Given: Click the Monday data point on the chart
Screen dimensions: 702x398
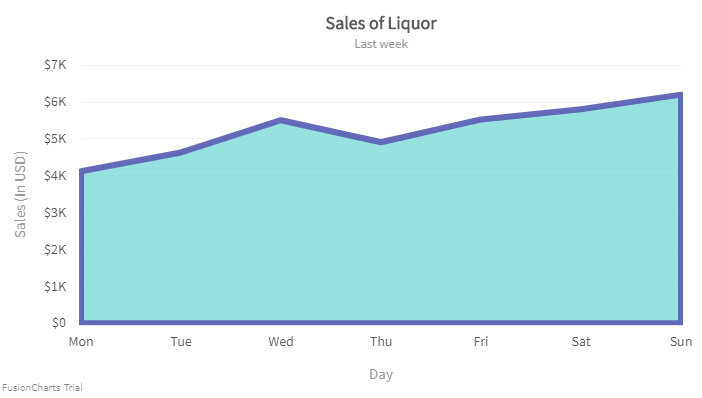Looking at the screenshot, I should (81, 171).
